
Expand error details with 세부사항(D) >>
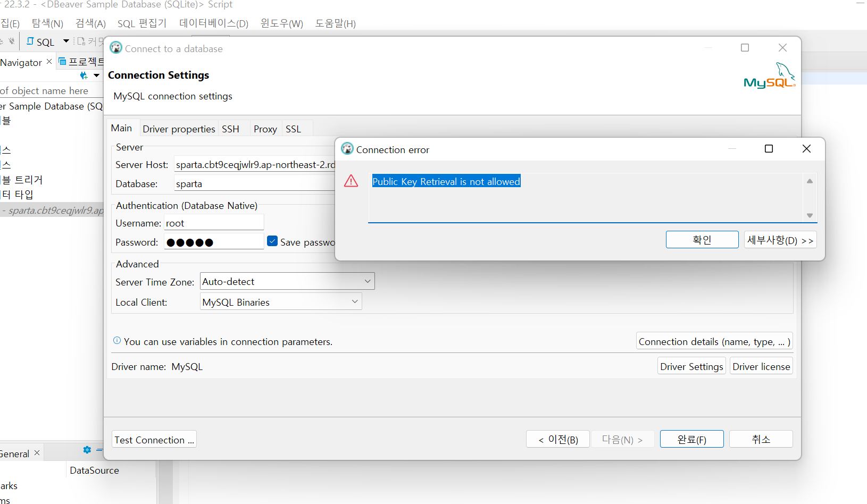[x=780, y=240]
